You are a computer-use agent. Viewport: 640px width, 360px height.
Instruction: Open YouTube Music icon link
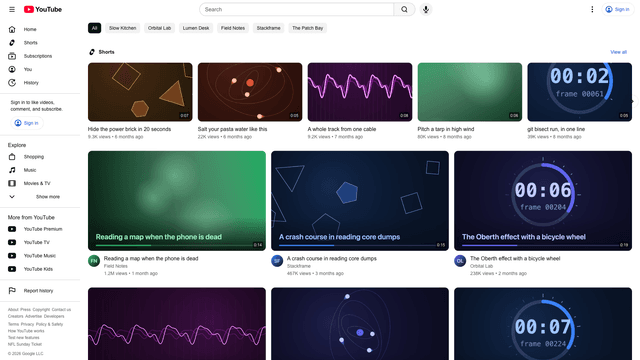[12, 256]
